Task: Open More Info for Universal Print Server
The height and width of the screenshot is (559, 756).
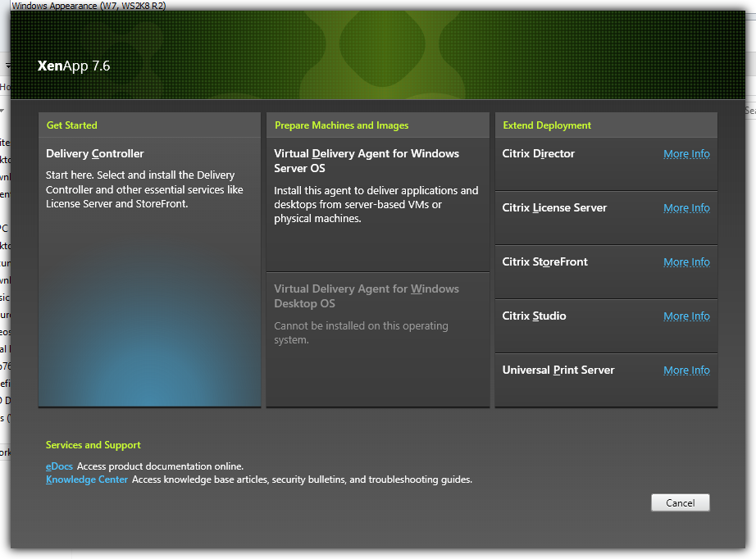Action: [686, 370]
